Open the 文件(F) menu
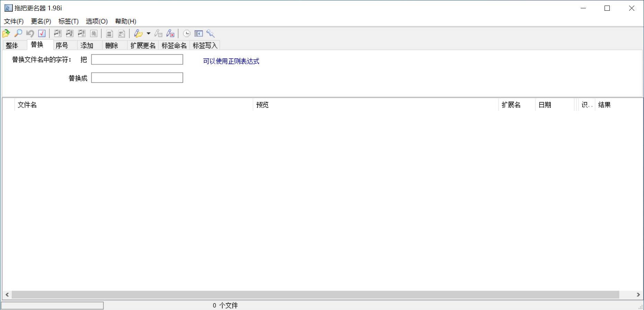Screen dimensions: 644x310 tap(14, 21)
